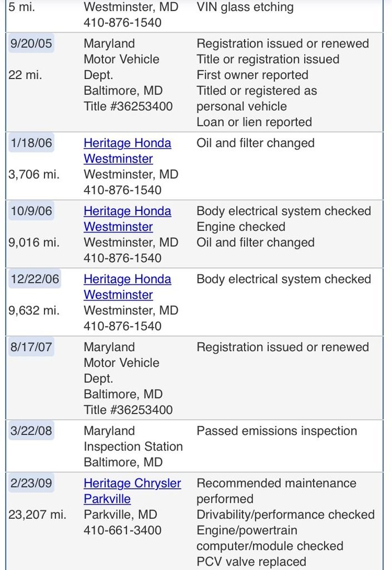Screen dimensions: 392x570
Task: Click 'PCV valve replaced' entry
Action: click(251, 561)
